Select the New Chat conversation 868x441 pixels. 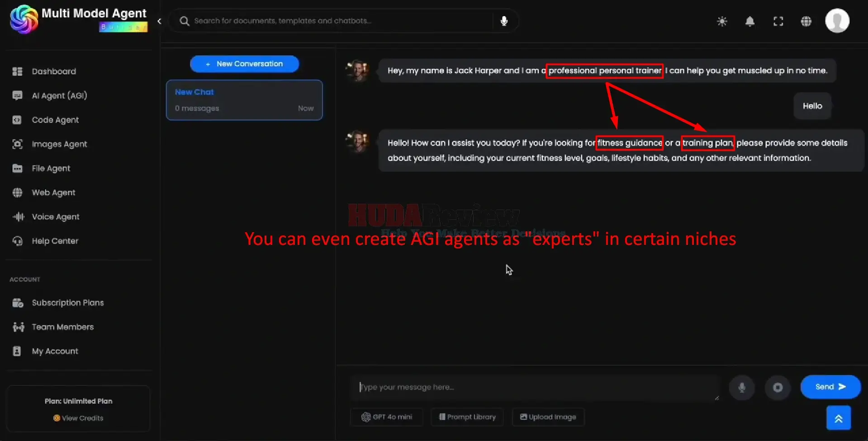[x=244, y=100]
